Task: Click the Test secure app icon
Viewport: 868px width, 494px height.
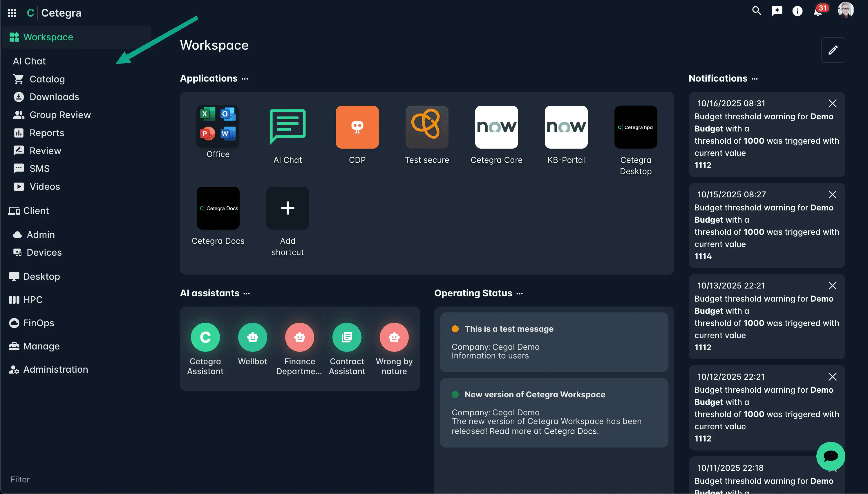Action: tap(426, 127)
